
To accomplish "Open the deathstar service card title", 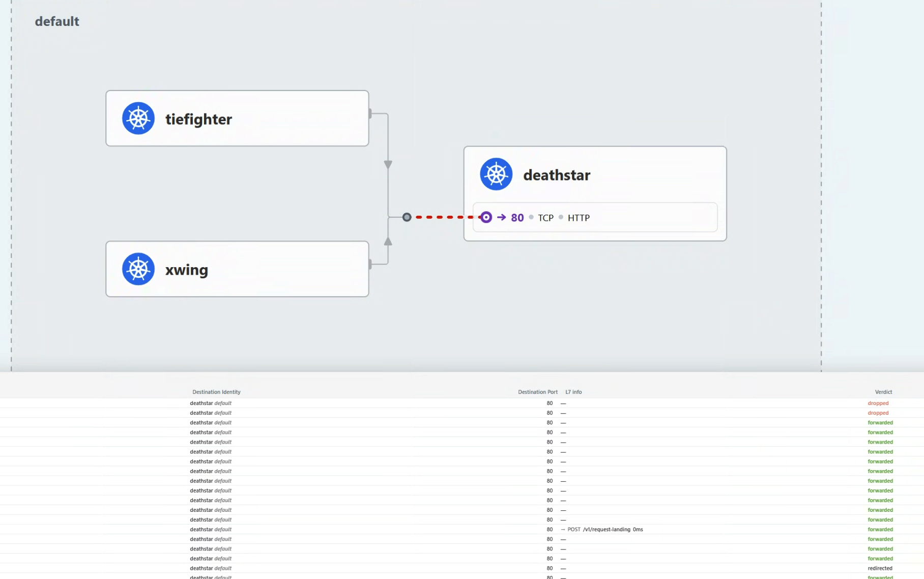I will [557, 175].
